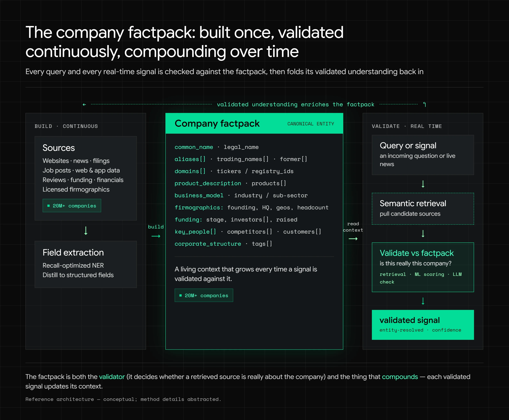
Task: Click 'retrieval · ML scoring · LLM check' text
Action: pos(421,278)
